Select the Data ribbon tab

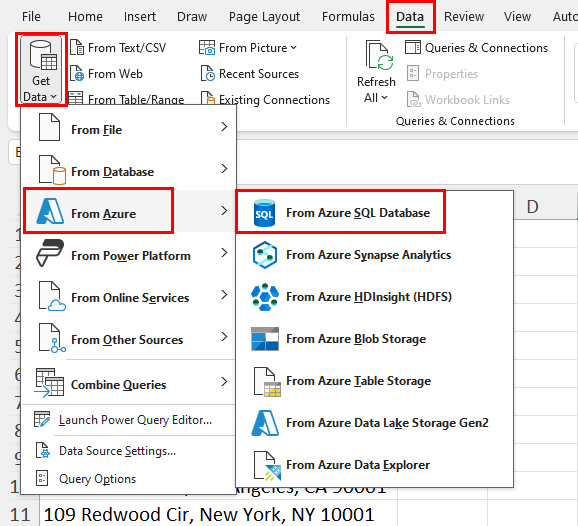410,17
